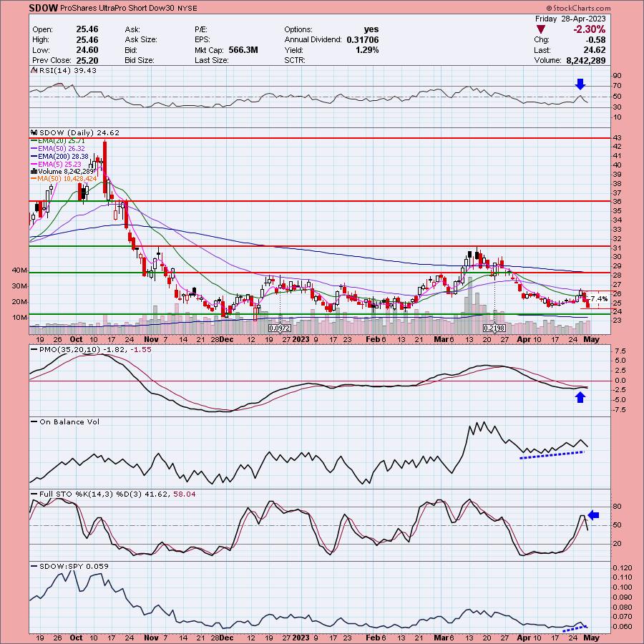Click the Prev Close value 25.20

click(x=87, y=60)
